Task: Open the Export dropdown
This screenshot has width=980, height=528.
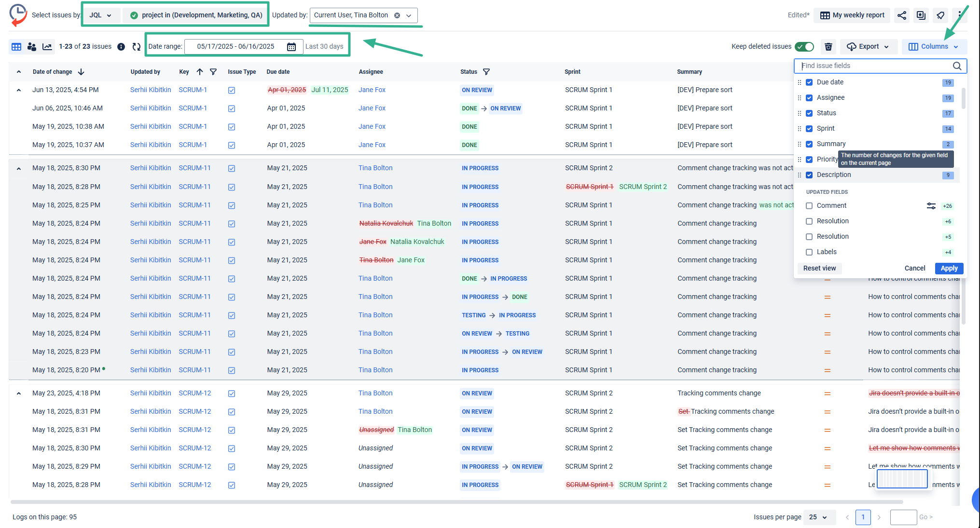Action: click(869, 46)
